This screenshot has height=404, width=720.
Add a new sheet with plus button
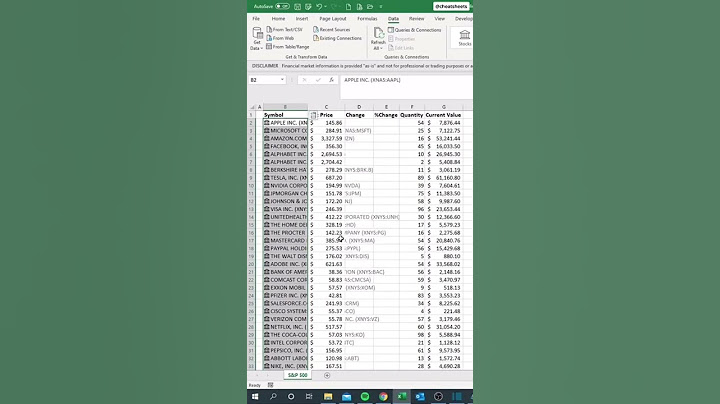[327, 376]
